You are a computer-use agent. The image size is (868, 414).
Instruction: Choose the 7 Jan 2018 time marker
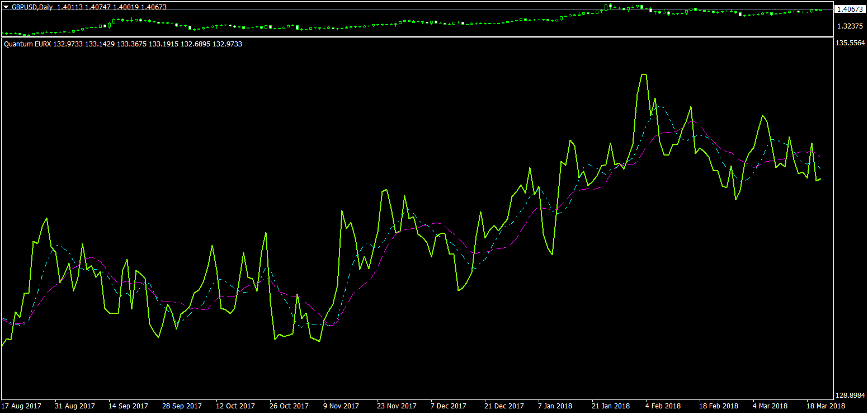pos(555,406)
